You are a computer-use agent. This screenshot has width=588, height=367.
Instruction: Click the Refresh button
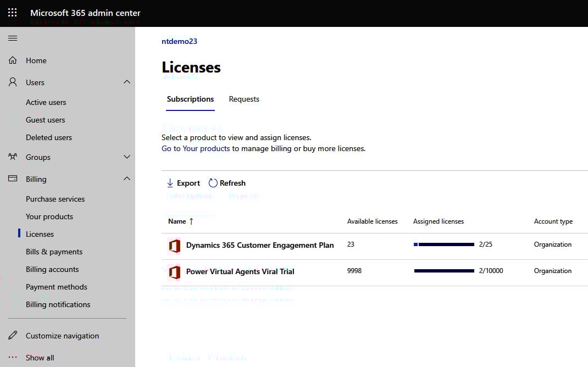tap(227, 183)
